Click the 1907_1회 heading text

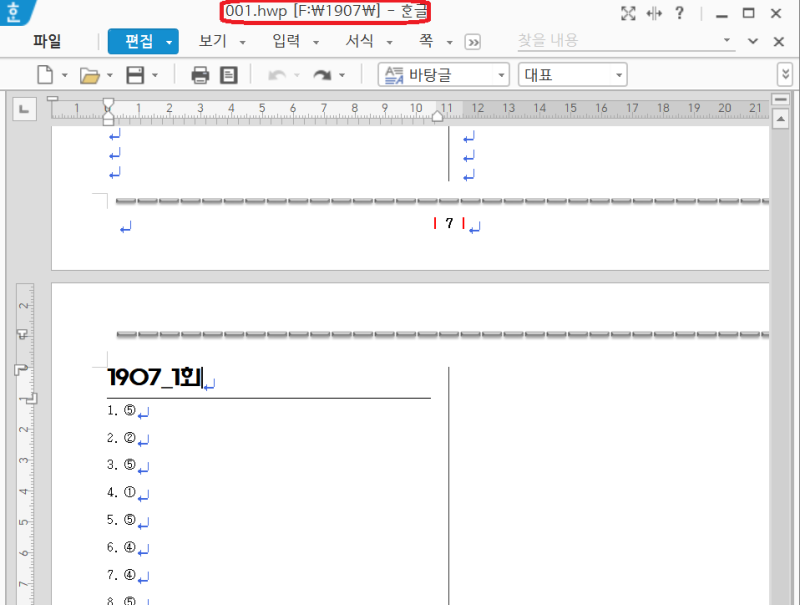point(155,377)
